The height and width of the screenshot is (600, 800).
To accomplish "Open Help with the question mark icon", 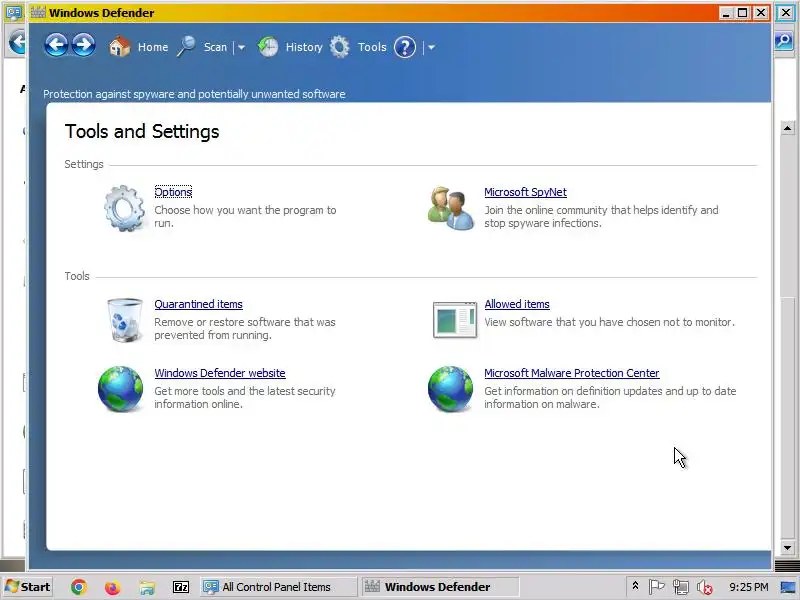I will pos(405,47).
